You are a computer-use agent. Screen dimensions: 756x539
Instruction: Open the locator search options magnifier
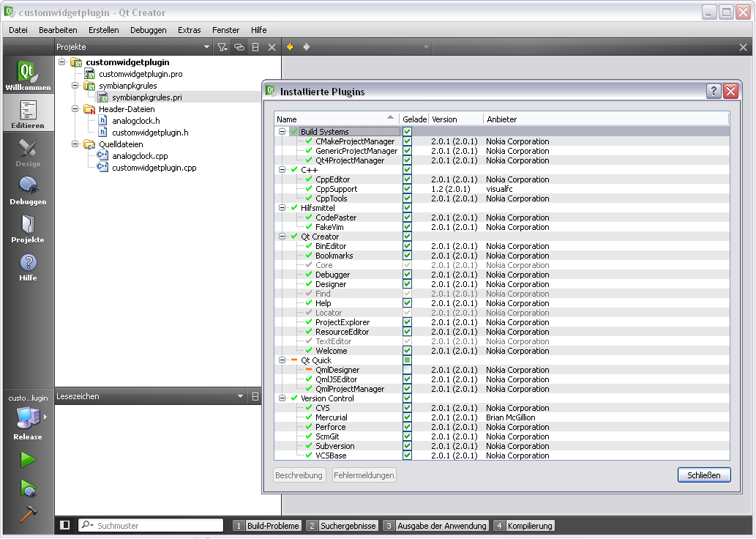(87, 524)
